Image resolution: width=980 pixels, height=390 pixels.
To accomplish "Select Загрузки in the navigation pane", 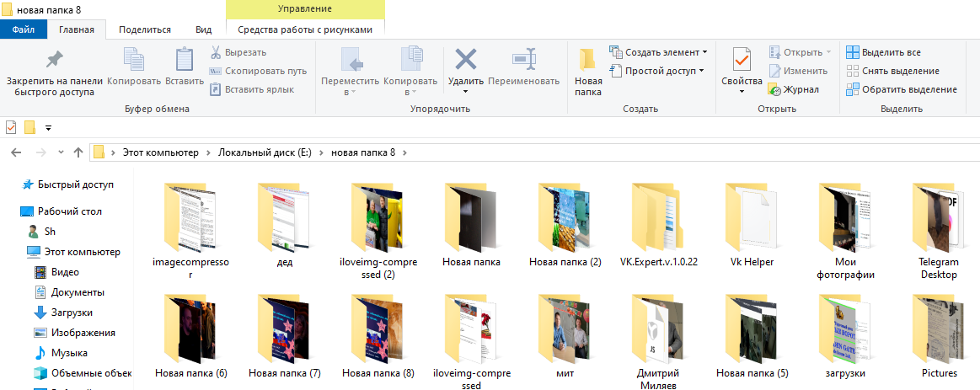I will tap(72, 313).
